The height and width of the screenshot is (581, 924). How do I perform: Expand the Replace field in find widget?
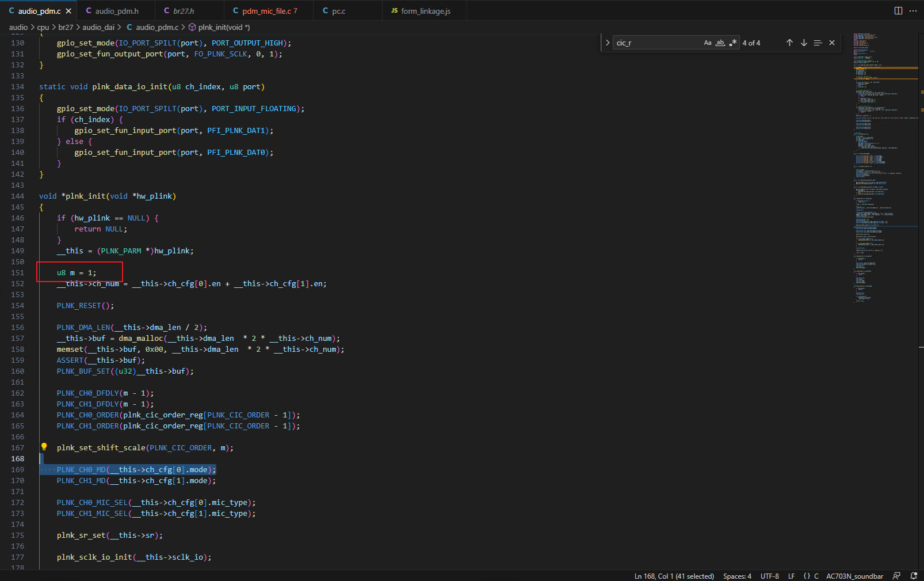608,43
